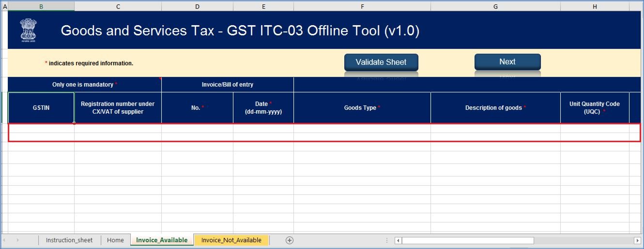This screenshot has width=644, height=249.
Task: Select column E header
Action: point(263,6)
